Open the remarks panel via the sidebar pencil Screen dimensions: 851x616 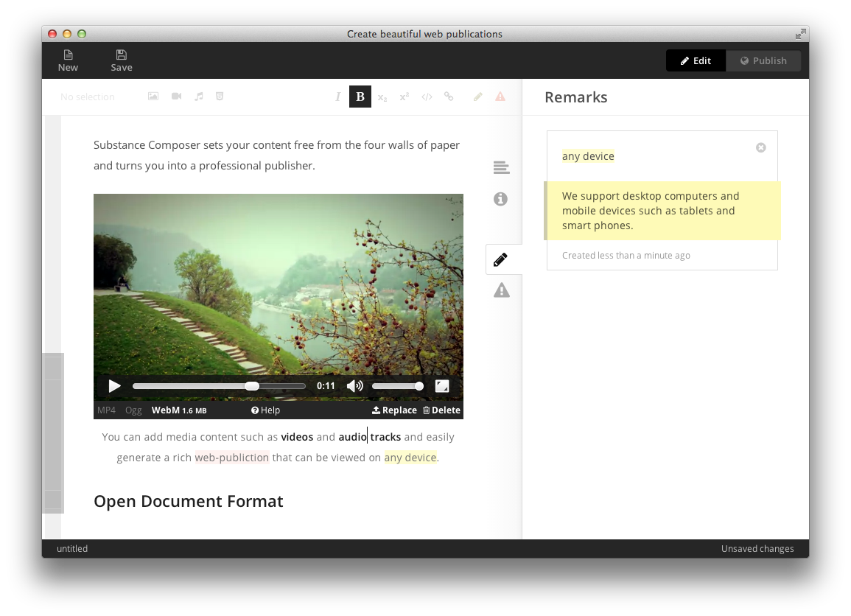click(x=501, y=259)
